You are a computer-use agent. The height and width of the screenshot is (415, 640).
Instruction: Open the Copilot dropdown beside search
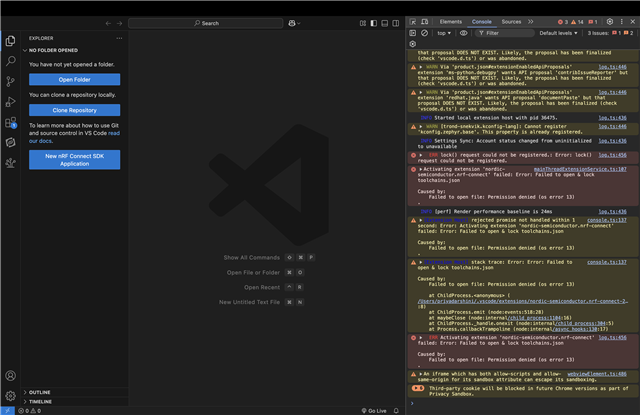tap(294, 23)
